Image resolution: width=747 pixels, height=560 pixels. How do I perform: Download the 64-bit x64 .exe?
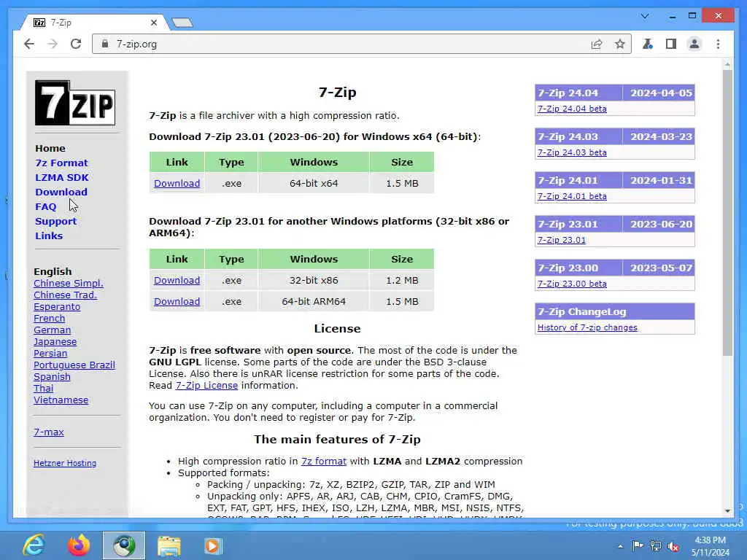coord(177,183)
